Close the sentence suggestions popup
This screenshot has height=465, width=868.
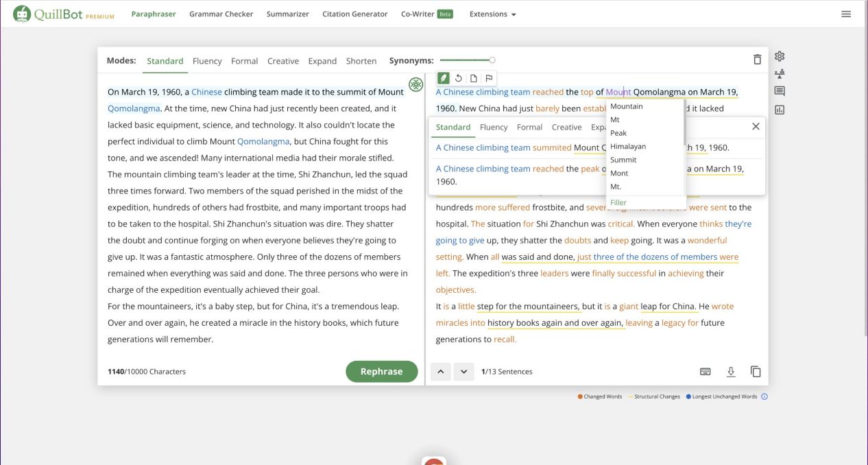(x=756, y=126)
